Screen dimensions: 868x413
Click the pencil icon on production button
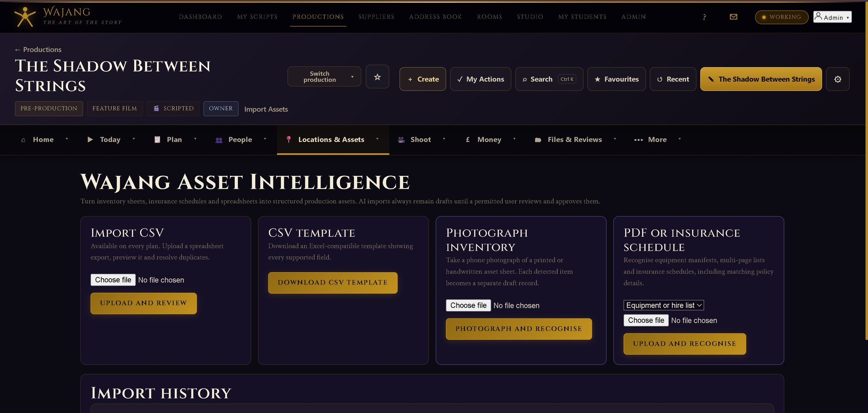tap(711, 79)
